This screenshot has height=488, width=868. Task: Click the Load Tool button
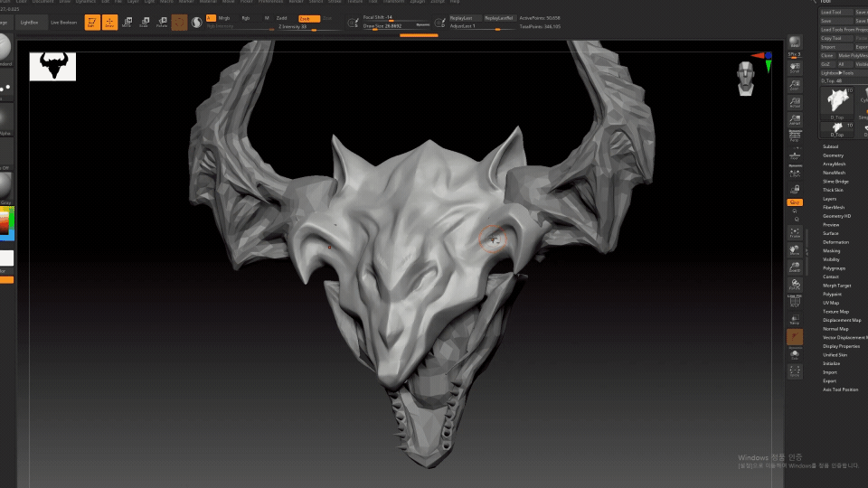point(835,12)
